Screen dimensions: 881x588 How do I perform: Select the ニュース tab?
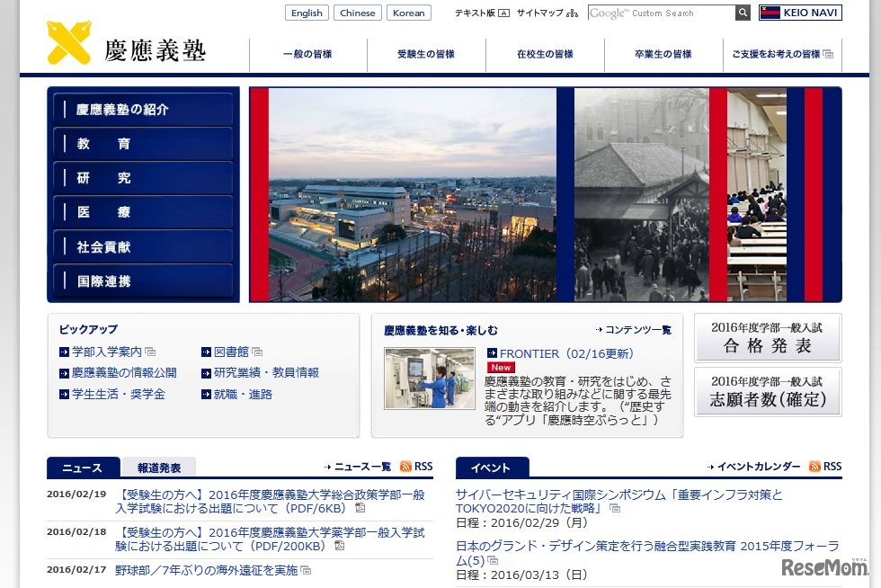[83, 468]
